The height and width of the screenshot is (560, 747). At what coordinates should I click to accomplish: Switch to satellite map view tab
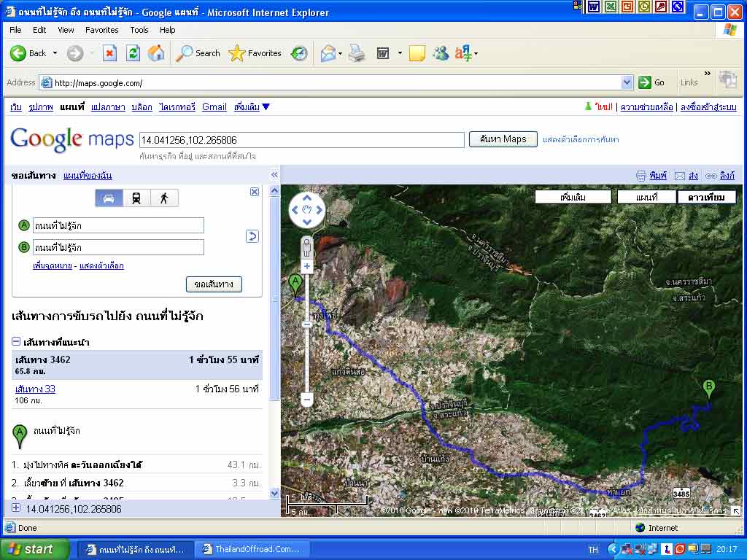(706, 197)
